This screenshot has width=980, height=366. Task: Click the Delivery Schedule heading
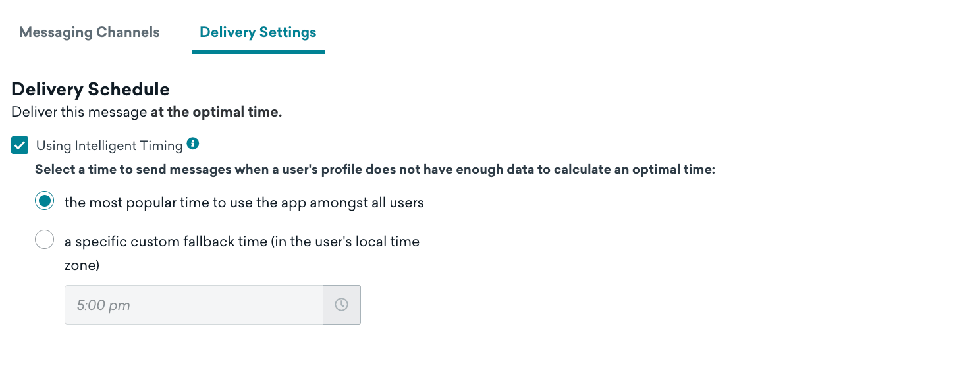tap(91, 90)
